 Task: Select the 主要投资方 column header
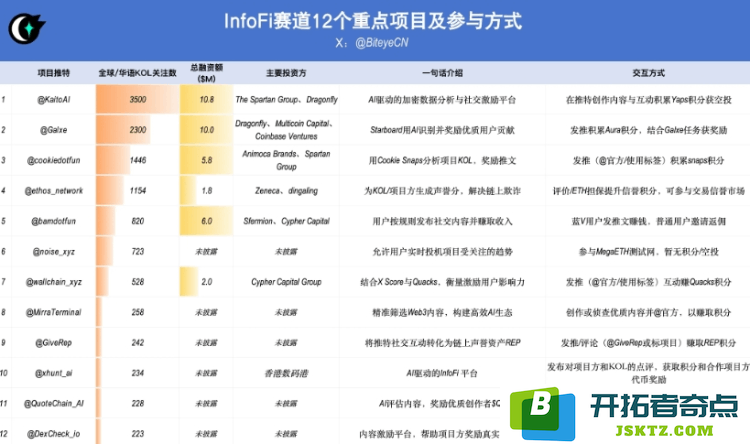286,73
